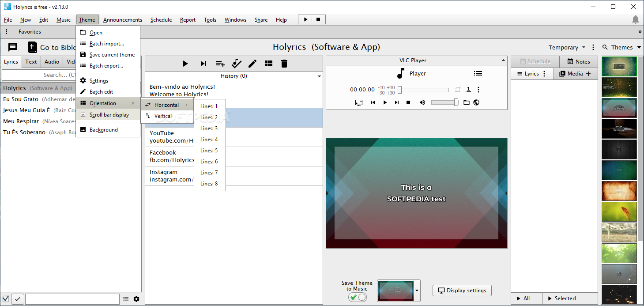
Task: Open the gear settings icon under lyrics list
Action: click(x=136, y=299)
